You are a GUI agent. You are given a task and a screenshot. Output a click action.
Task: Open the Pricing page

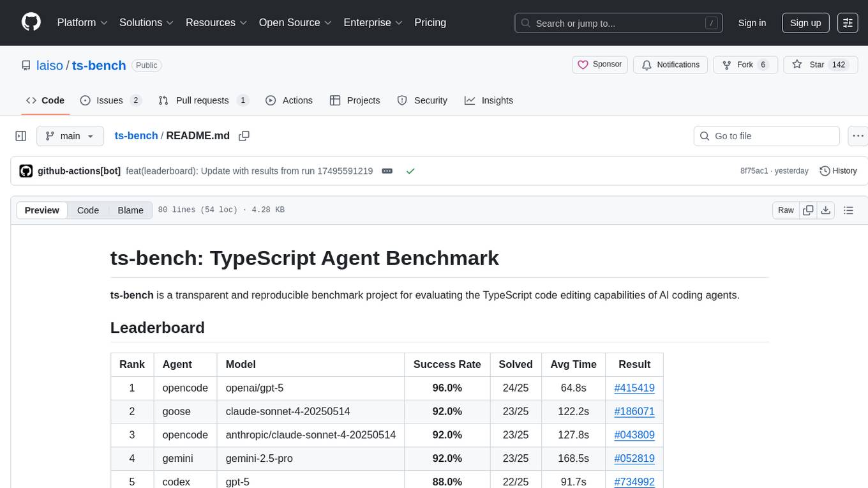pyautogui.click(x=430, y=22)
